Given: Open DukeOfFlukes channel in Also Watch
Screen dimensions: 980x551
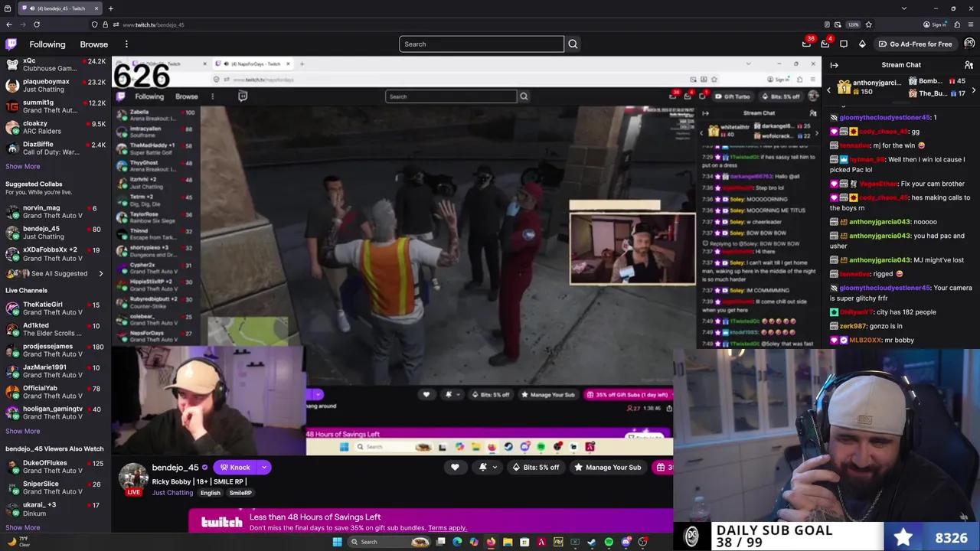Looking at the screenshot, I should [x=55, y=467].
